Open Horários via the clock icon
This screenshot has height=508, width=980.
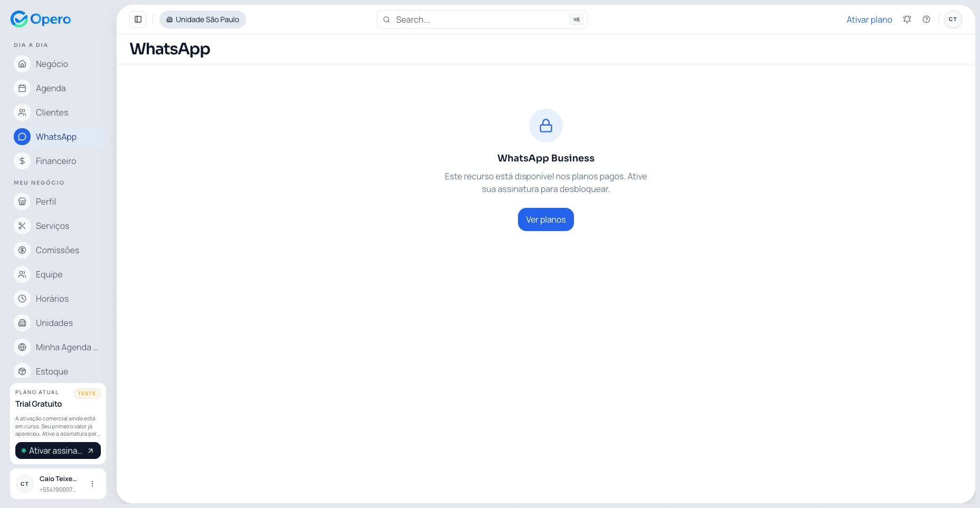22,299
